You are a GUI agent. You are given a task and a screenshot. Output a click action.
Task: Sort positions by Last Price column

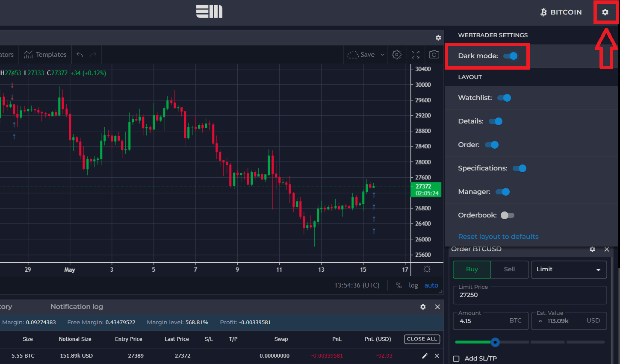click(x=177, y=339)
